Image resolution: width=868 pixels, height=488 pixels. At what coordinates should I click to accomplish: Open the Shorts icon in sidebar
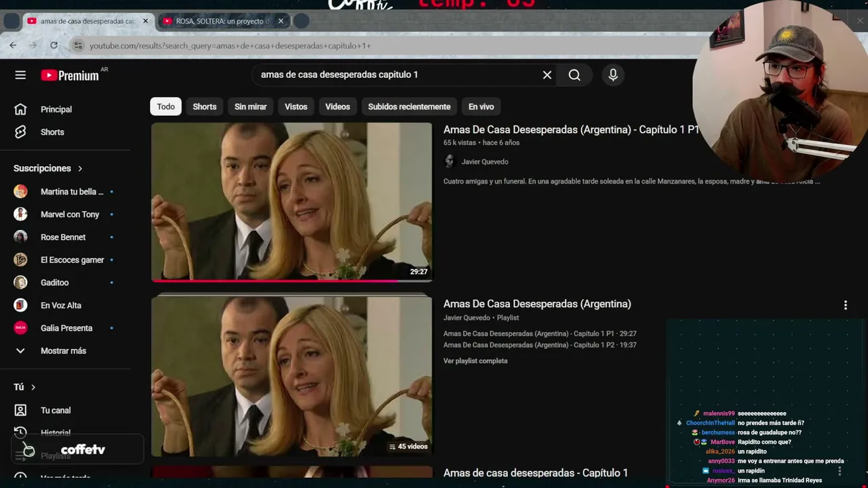pyautogui.click(x=20, y=132)
